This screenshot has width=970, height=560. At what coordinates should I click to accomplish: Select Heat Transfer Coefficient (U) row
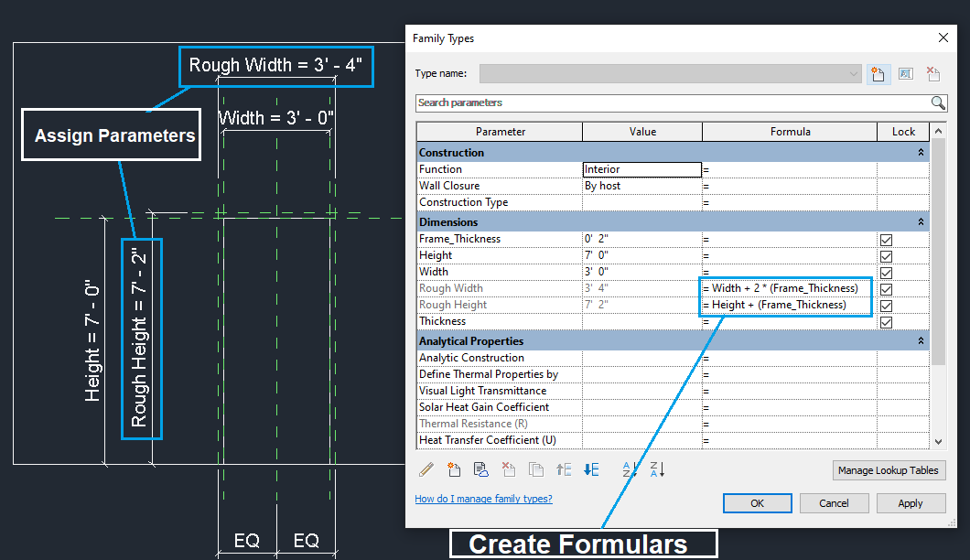(500, 440)
